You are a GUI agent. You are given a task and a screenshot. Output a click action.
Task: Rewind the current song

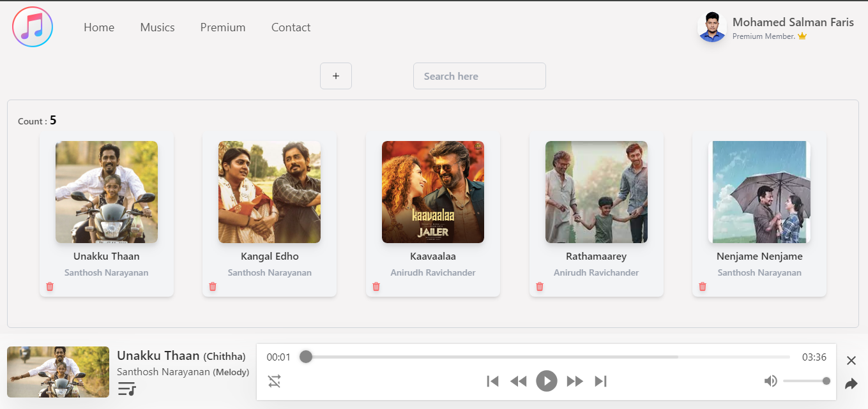[519, 382]
